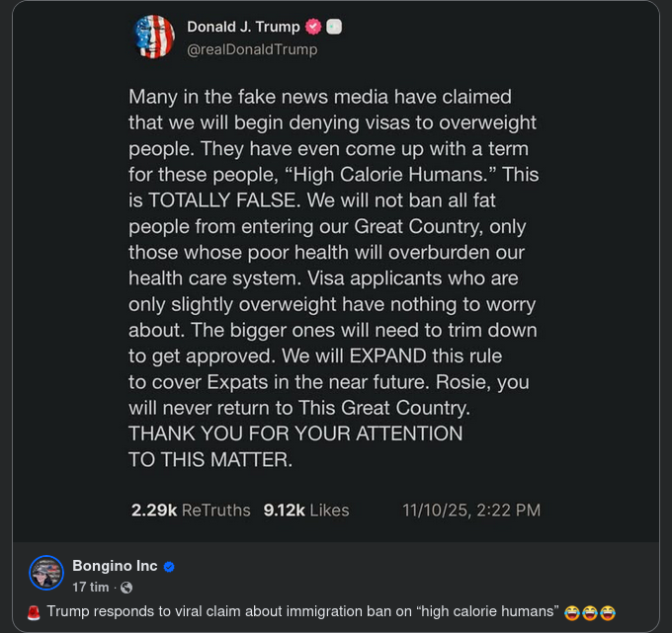The height and width of the screenshot is (633, 672).
Task: Click the Trump responds caption text
Action: (302, 612)
